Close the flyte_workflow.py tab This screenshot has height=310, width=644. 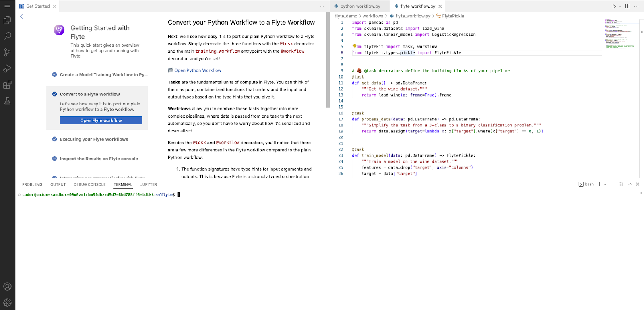pyautogui.click(x=440, y=6)
